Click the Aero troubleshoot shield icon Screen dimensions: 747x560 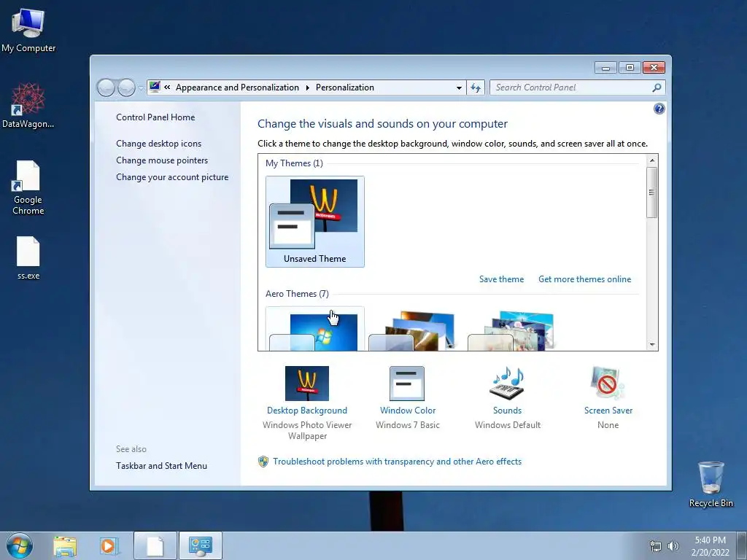point(263,461)
